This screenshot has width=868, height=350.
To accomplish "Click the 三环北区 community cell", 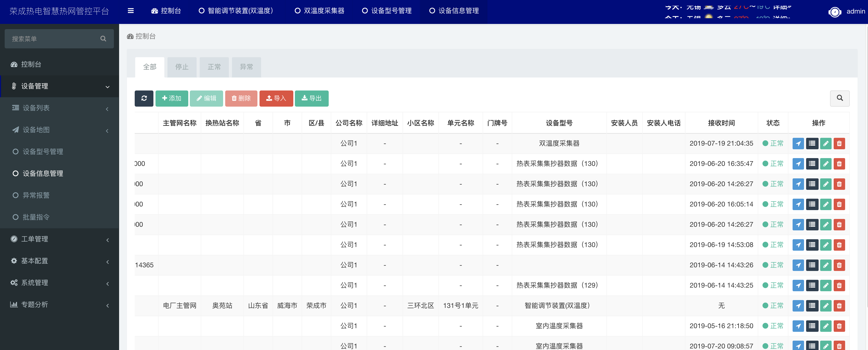I will click(x=420, y=306).
